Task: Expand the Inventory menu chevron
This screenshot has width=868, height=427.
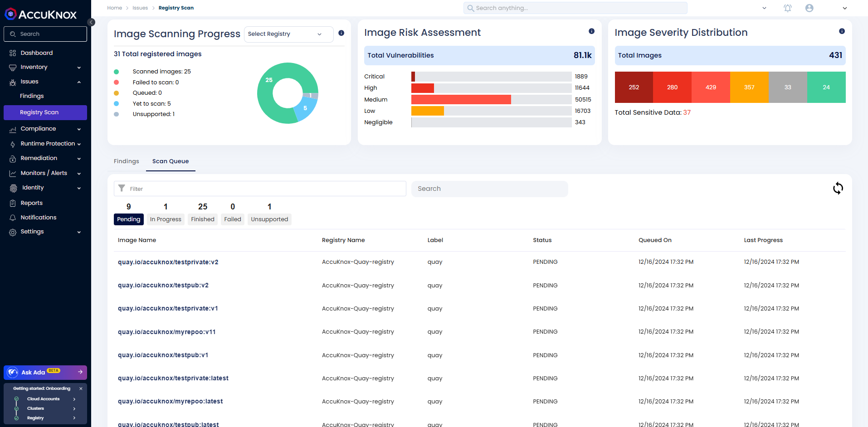Action: point(79,68)
